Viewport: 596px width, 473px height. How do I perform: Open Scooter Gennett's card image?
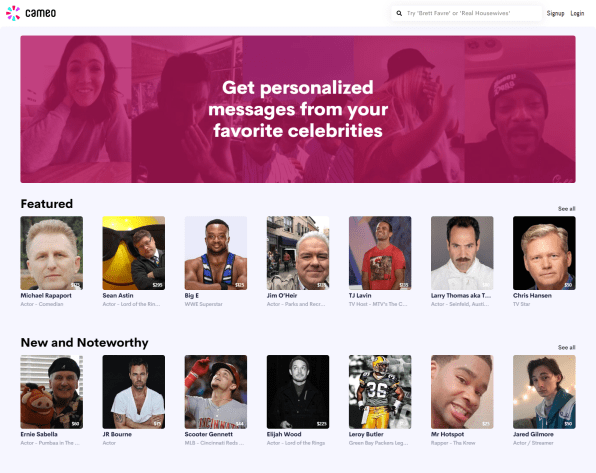[216, 392]
